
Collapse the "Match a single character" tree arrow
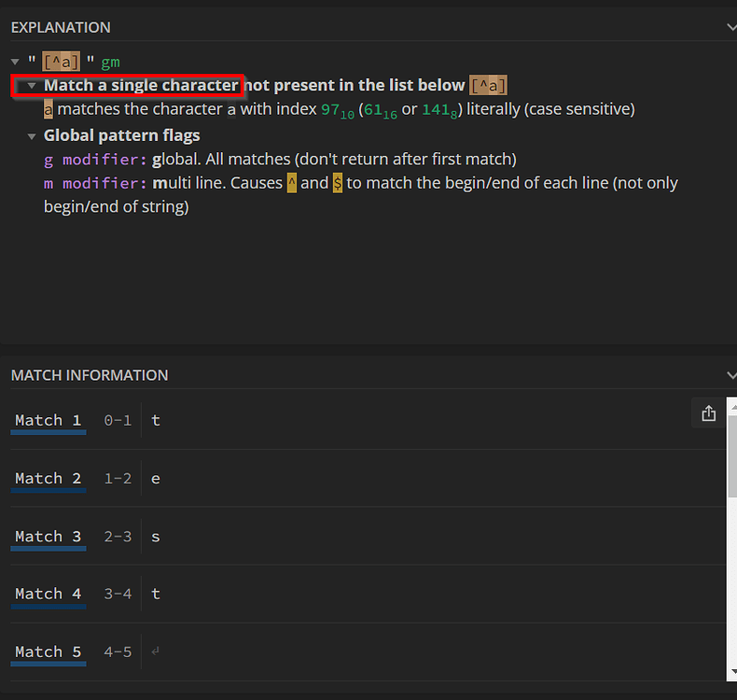tap(32, 86)
